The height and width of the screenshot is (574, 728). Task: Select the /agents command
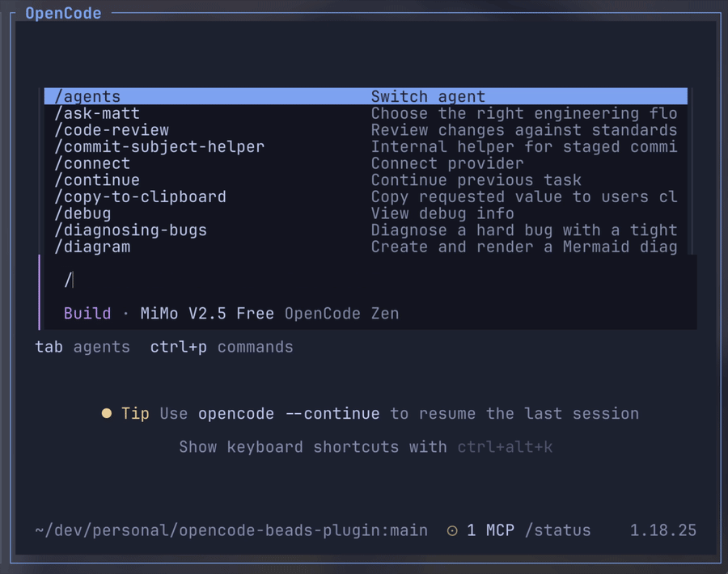pos(366,96)
